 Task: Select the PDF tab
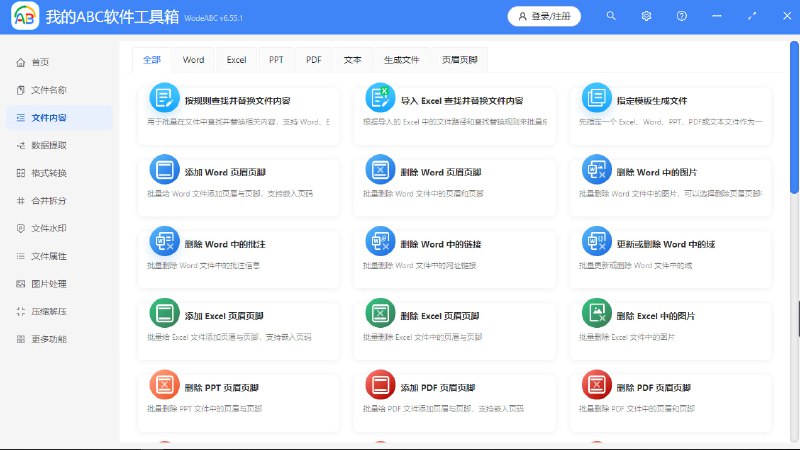click(x=314, y=60)
